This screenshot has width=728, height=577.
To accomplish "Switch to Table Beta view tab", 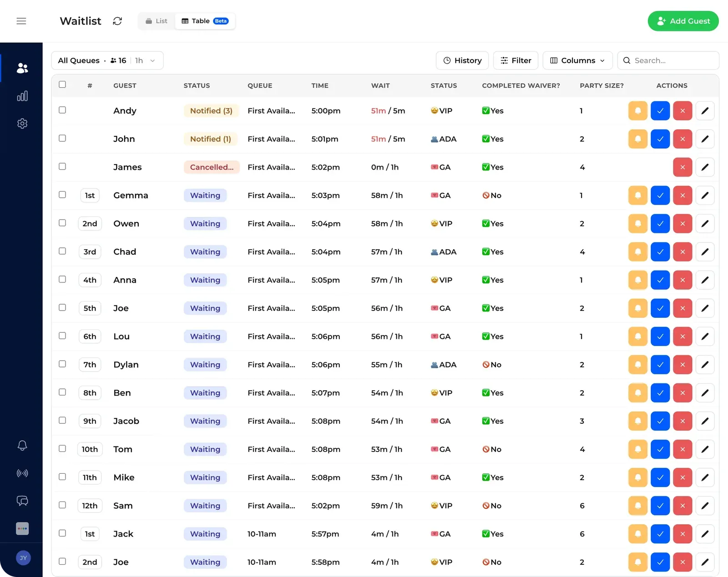I will [205, 21].
